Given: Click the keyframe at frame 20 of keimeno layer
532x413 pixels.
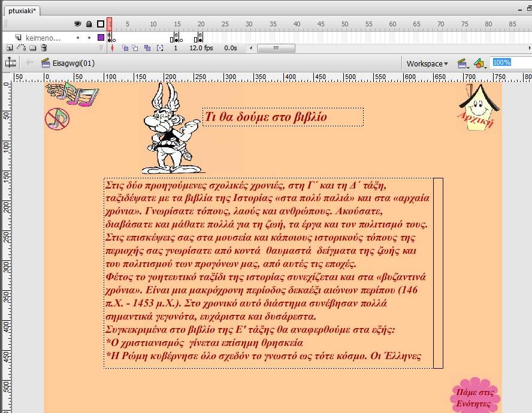Looking at the screenshot, I should (x=200, y=38).
